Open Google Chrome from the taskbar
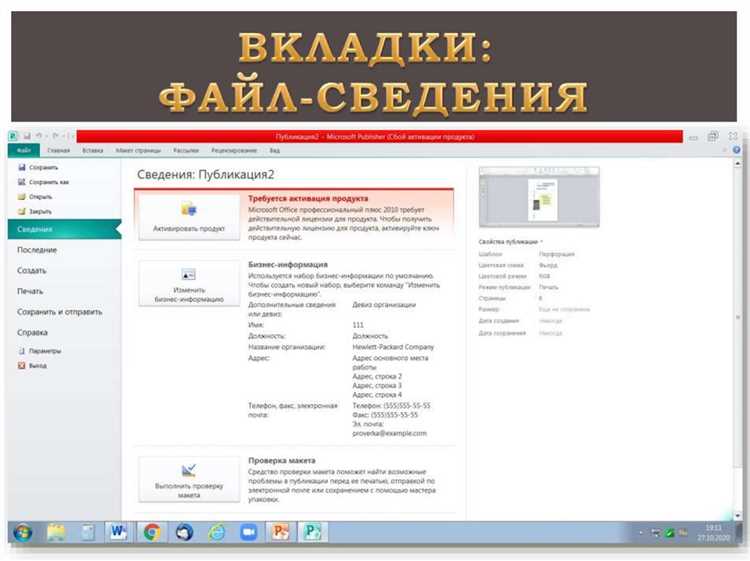The image size is (750, 561). [152, 532]
